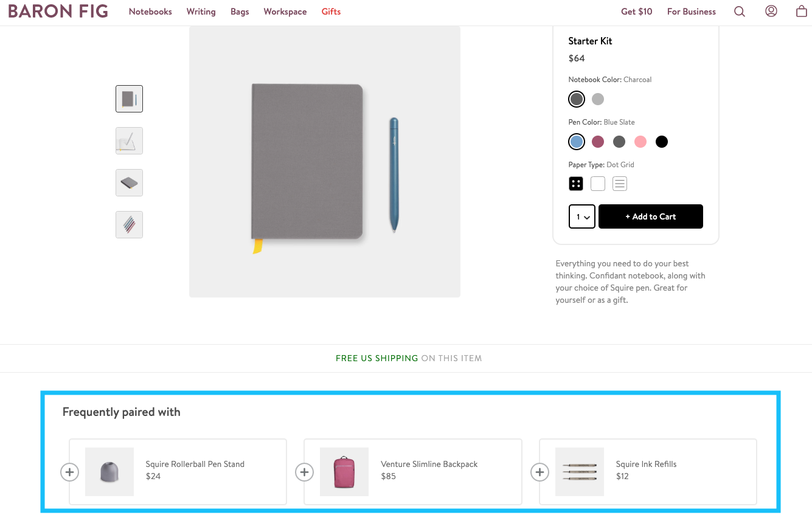View the multiple pens thumbnail image
This screenshot has width=812, height=515.
(x=129, y=224)
